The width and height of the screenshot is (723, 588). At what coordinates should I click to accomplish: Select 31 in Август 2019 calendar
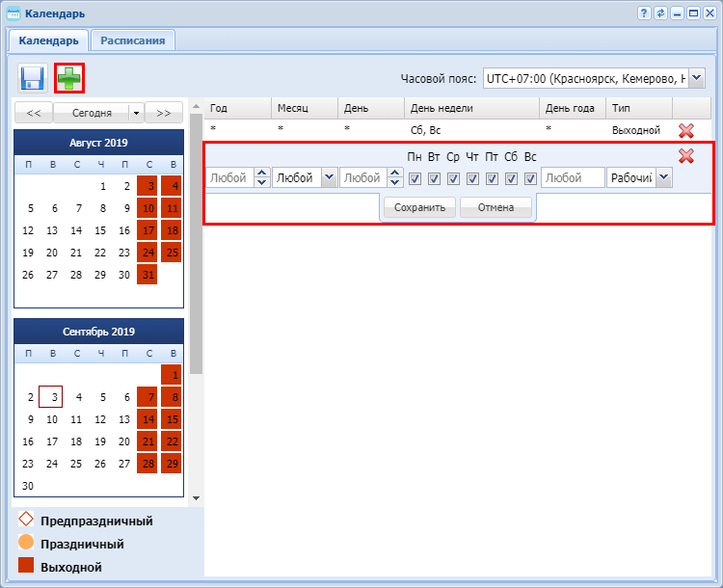pyautogui.click(x=147, y=275)
